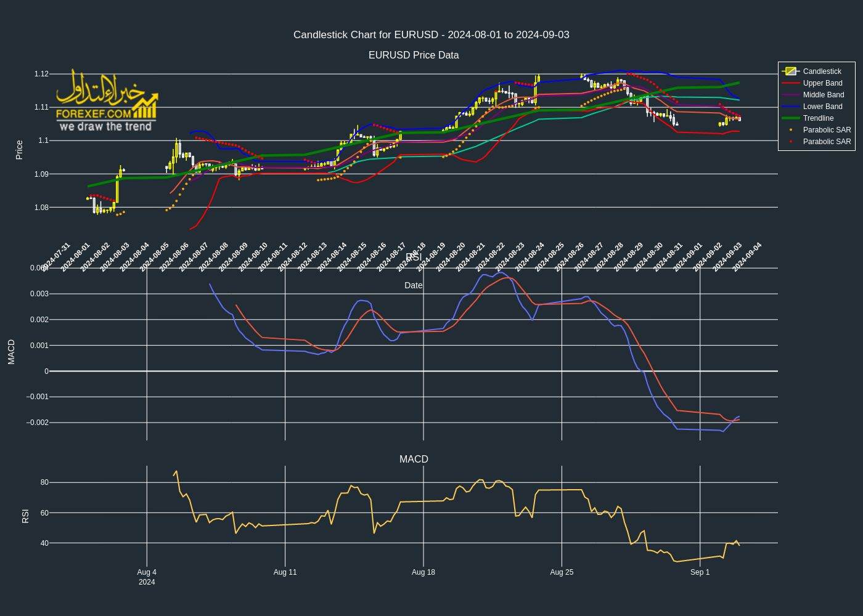Viewport: 863px width, 616px height.
Task: Hide the red-dot Parabolic SAR legend entry
Action: tap(816, 142)
